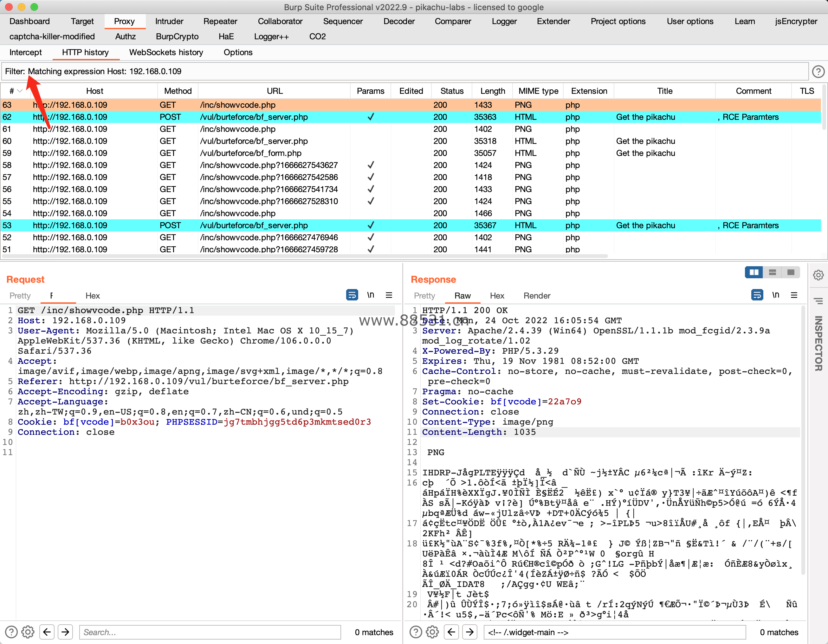
Task: Open the Logger++ extension tab
Action: click(271, 36)
